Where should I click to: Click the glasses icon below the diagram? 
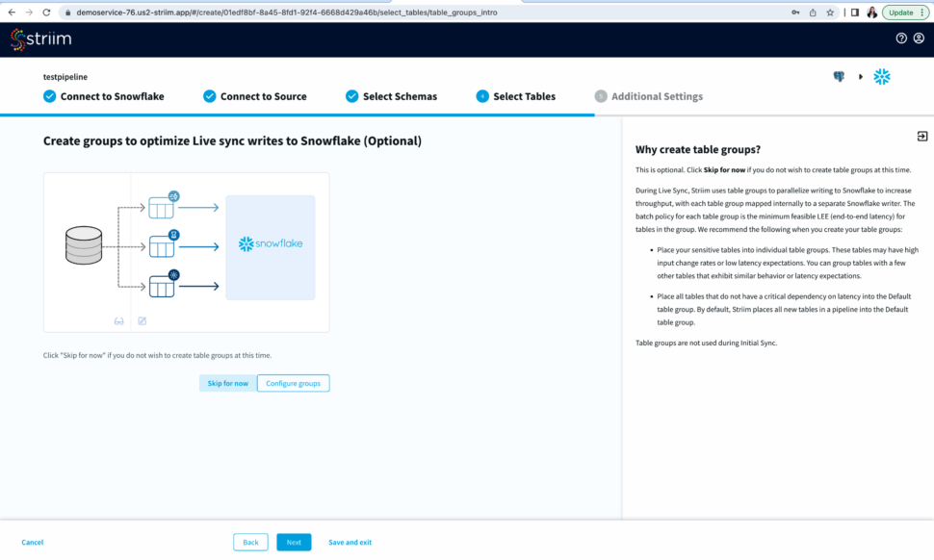119,321
